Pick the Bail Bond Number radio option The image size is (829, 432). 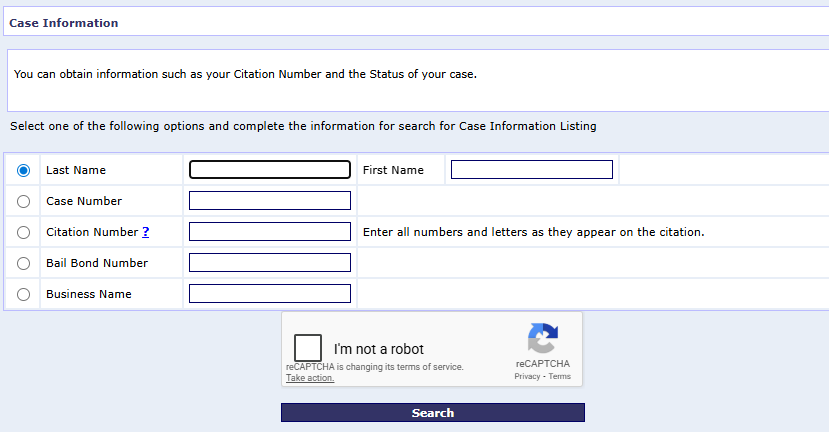point(24,263)
